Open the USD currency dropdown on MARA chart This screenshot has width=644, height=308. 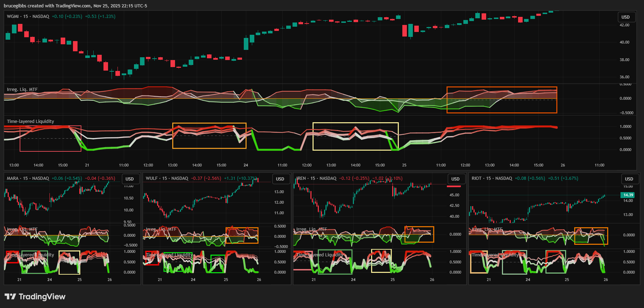point(130,179)
